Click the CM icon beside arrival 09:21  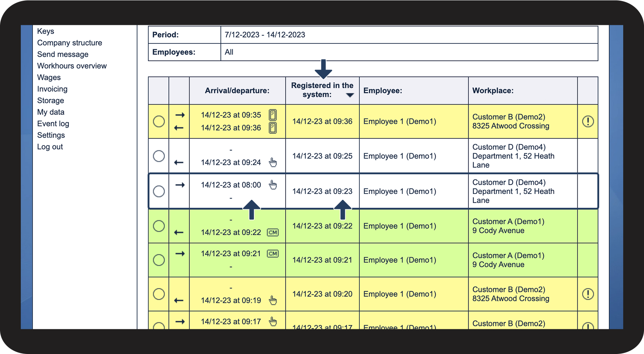click(x=273, y=253)
